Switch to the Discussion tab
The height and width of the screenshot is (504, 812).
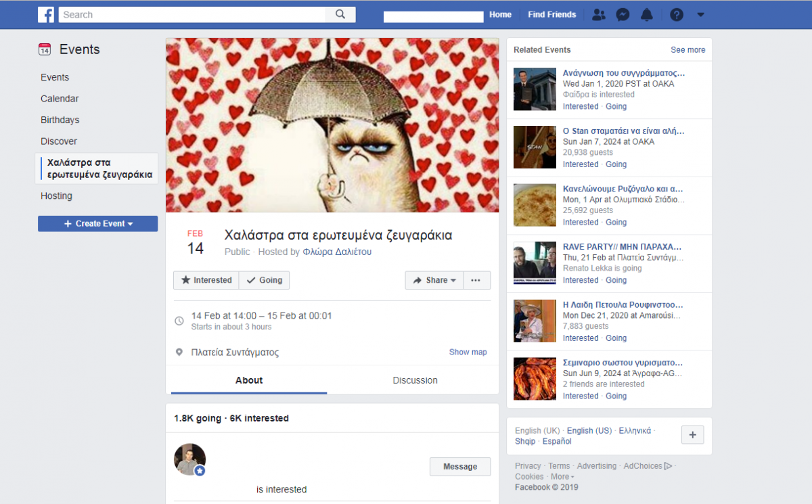point(415,380)
